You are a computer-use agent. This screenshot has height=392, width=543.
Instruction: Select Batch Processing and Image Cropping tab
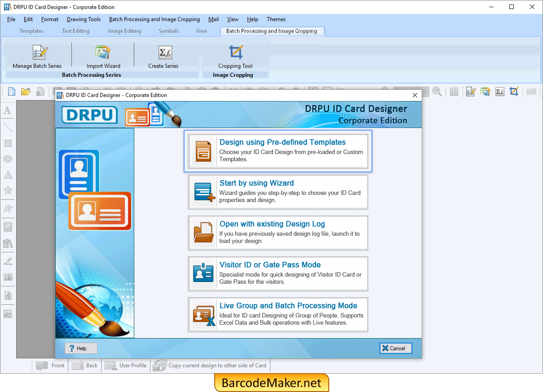tap(272, 31)
